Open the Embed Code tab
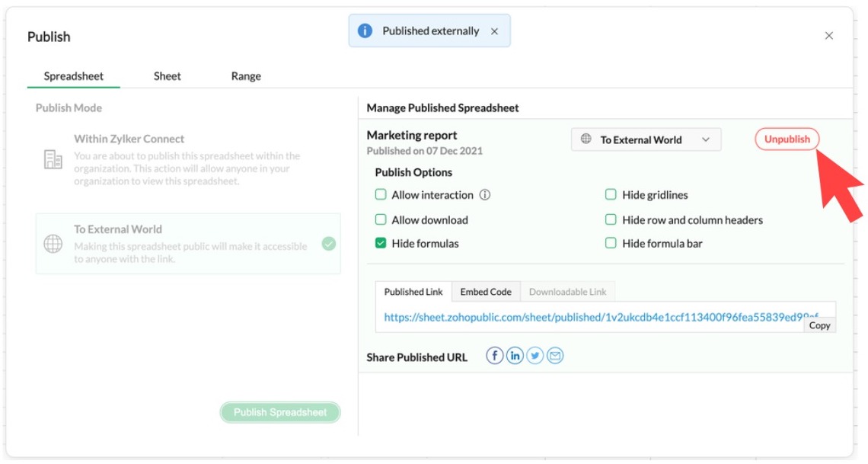Screen dimensions: 868x464 coord(486,292)
